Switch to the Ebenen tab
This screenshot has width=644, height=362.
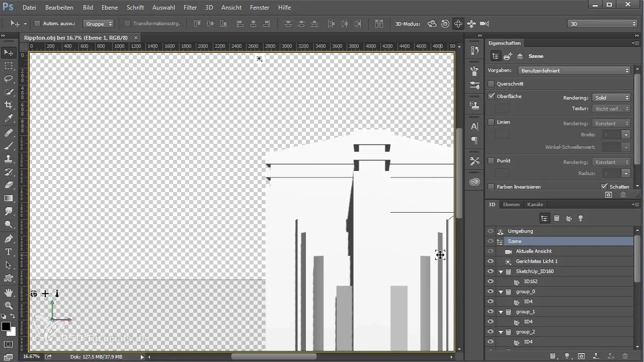click(x=511, y=205)
